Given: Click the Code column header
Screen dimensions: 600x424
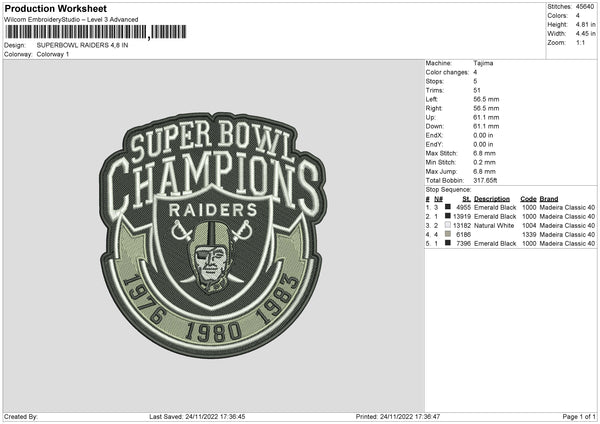Looking at the screenshot, I should click(528, 199).
